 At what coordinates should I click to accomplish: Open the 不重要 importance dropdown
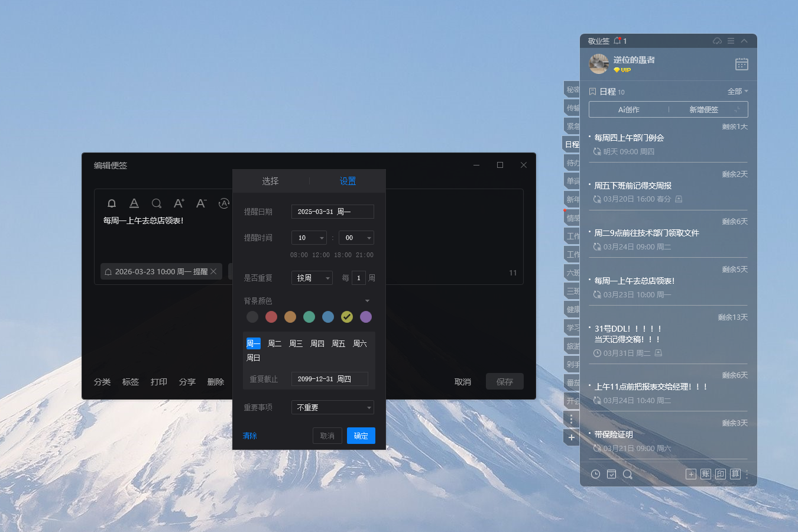click(332, 407)
